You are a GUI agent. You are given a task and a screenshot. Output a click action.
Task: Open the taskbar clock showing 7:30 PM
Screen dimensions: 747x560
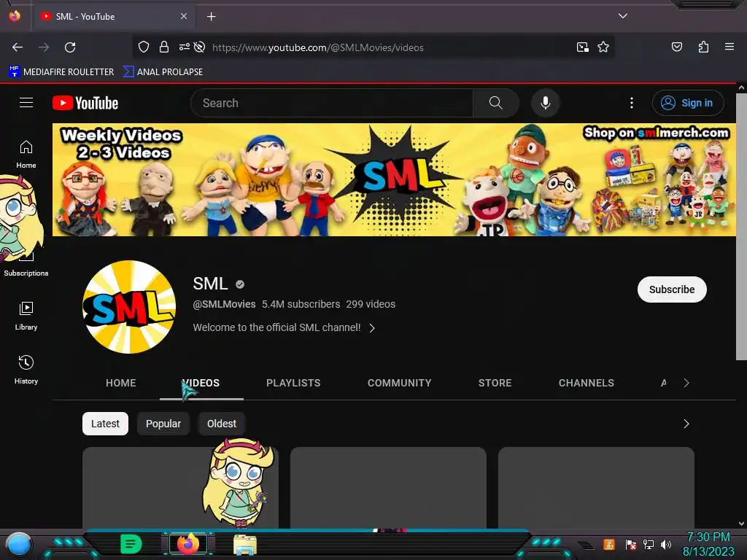click(x=708, y=544)
